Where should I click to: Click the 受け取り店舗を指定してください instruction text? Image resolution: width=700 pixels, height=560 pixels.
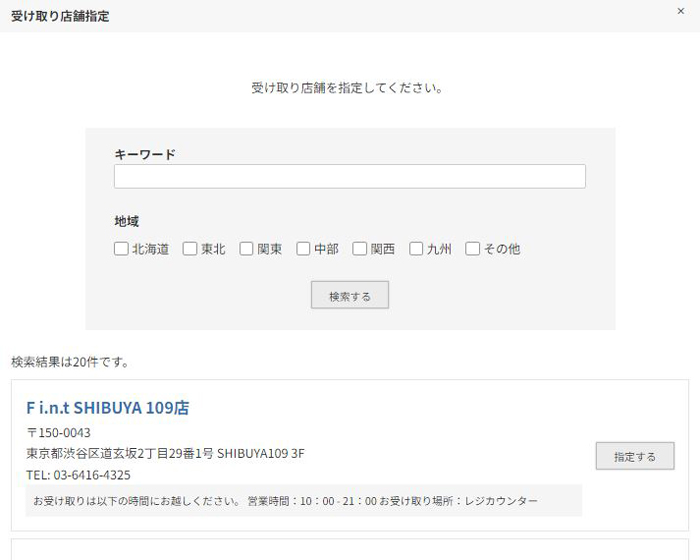click(347, 88)
